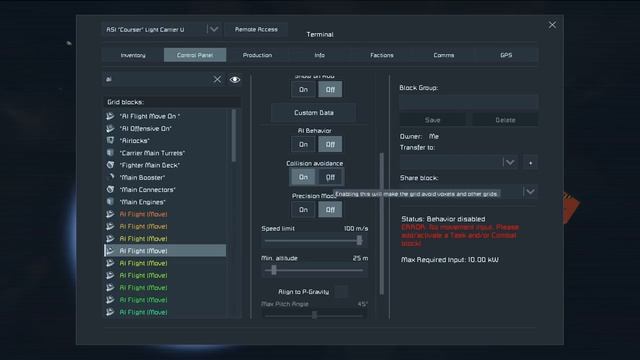Open the Comms tab
Viewport: 640px width, 360px height.
coord(444,55)
